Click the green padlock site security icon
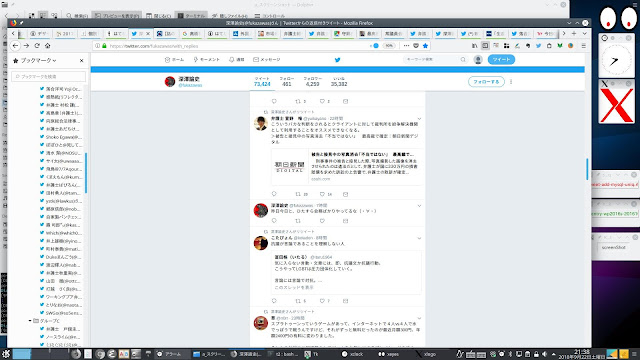 click(x=104, y=46)
